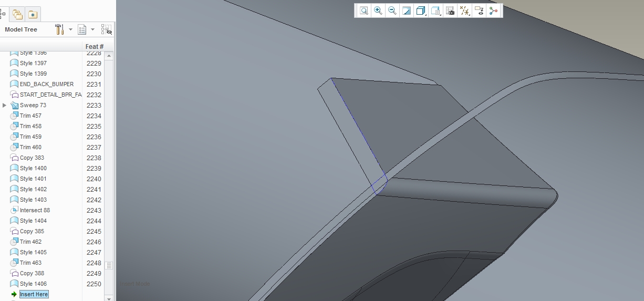Select Style 1402 in model tree
Screen dimensions: 644x301
(33, 189)
